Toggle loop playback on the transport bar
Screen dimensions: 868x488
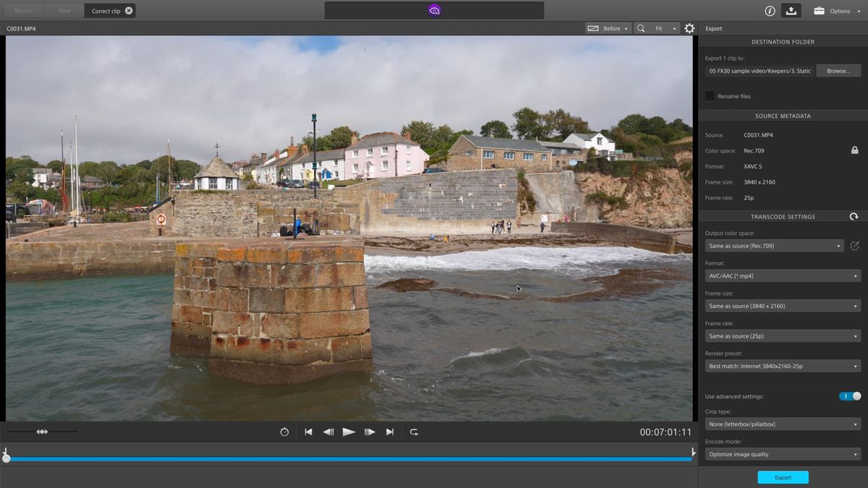tap(414, 432)
